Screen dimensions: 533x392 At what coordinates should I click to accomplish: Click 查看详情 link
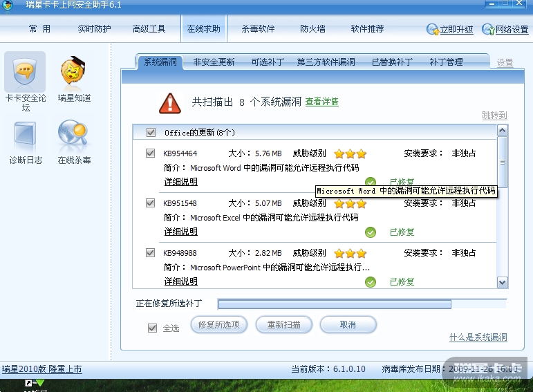[321, 102]
